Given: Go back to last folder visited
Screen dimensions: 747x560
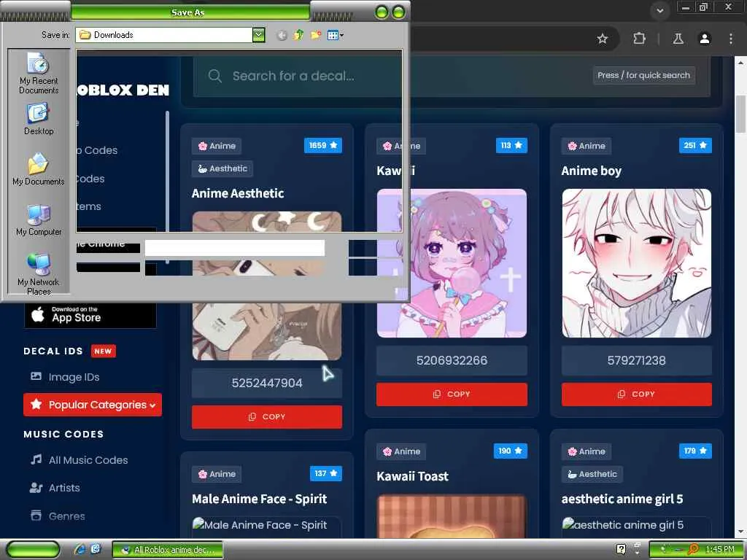Looking at the screenshot, I should [x=282, y=35].
